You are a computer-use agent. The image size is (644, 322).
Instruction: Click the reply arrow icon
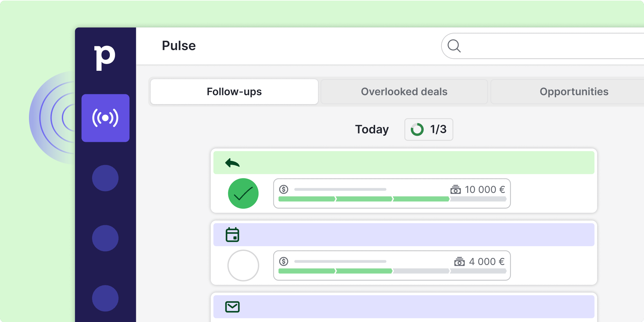pyautogui.click(x=232, y=163)
